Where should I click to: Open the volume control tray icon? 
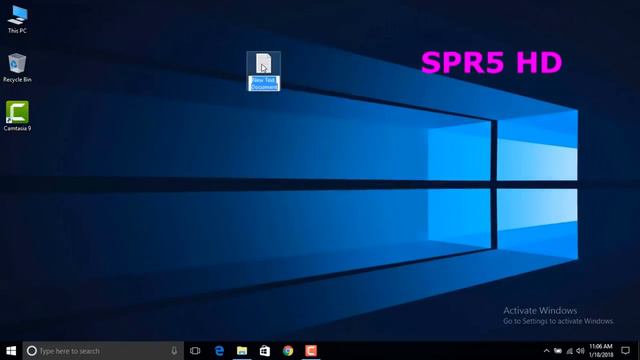580,351
